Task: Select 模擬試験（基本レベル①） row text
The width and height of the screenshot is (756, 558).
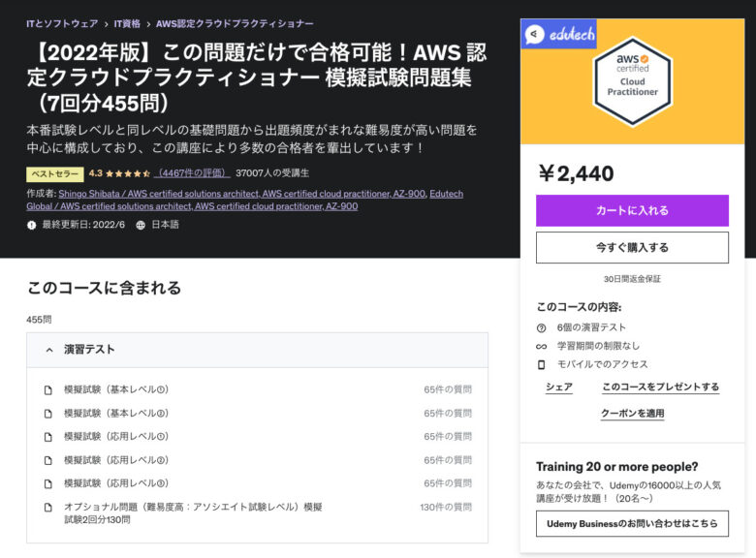Action: point(116,389)
